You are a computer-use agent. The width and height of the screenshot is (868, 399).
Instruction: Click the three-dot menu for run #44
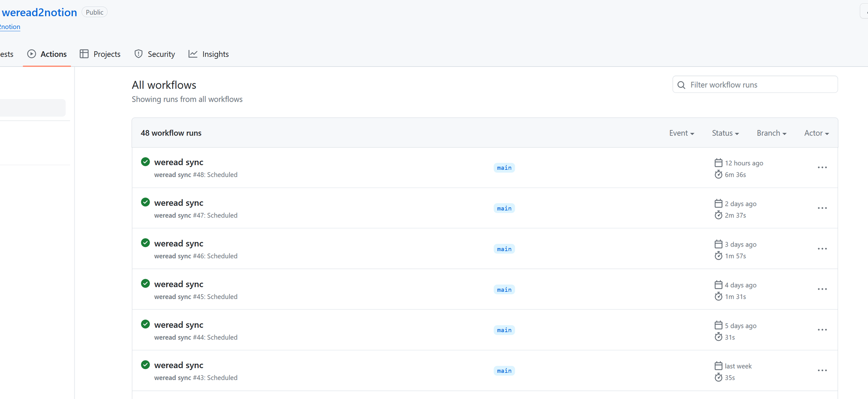822,330
